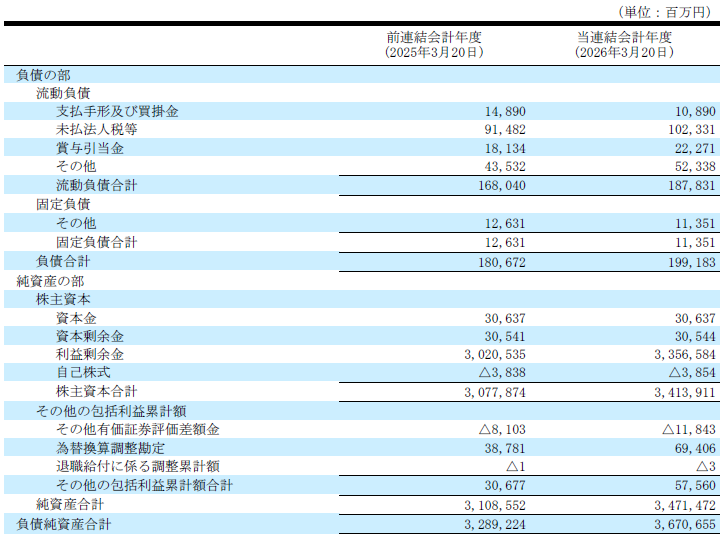Click the value 3,289,224

(x=495, y=524)
